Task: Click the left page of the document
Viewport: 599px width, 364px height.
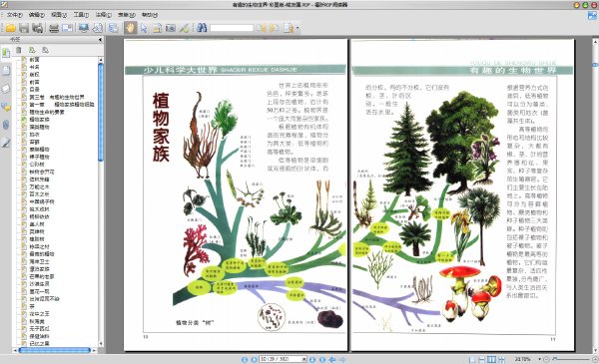Action: pyautogui.click(x=236, y=194)
